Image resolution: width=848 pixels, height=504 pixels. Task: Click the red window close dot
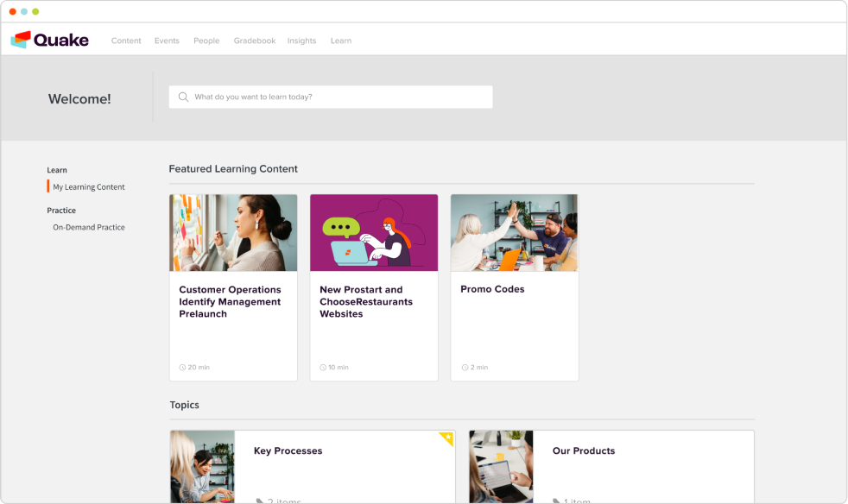pyautogui.click(x=12, y=11)
